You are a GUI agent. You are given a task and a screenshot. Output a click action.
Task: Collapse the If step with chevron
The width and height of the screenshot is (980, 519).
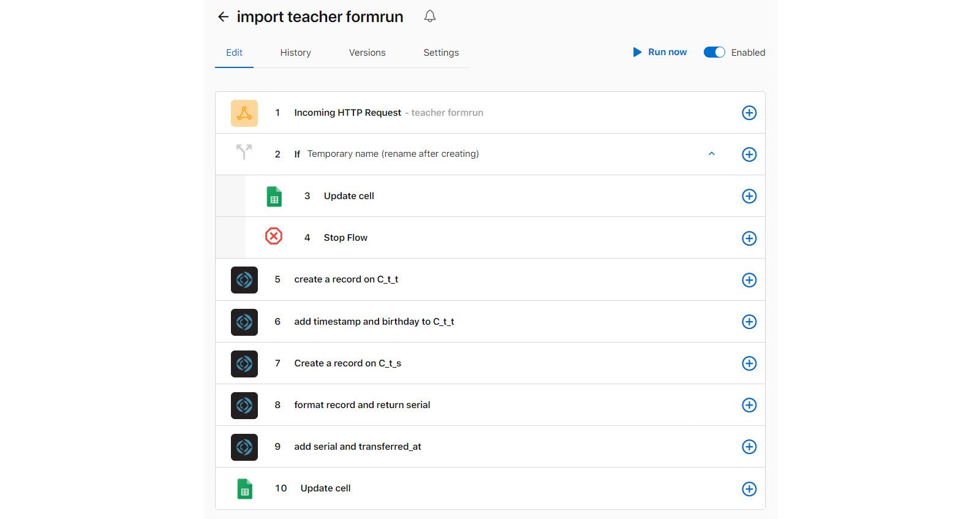pyautogui.click(x=711, y=154)
